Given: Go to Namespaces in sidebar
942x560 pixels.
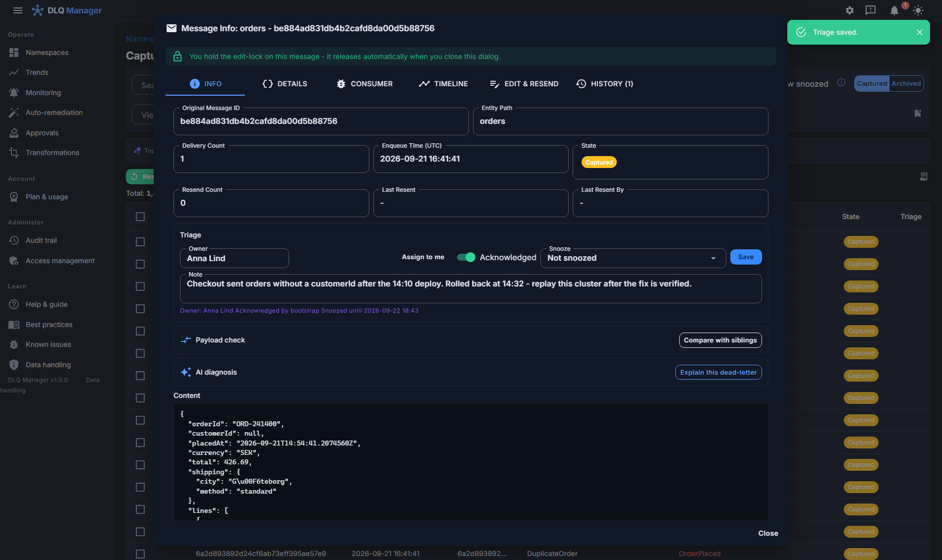Looking at the screenshot, I should point(47,53).
